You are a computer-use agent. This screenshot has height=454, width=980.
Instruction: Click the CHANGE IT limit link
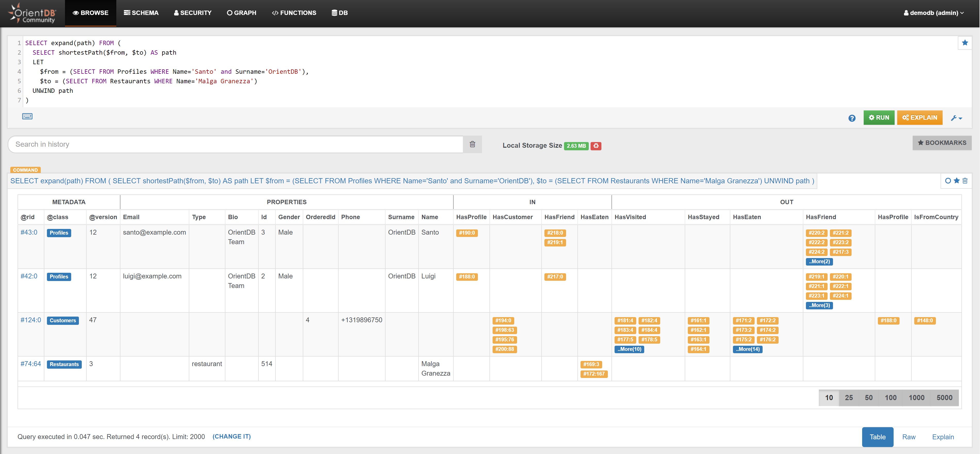[x=231, y=436]
